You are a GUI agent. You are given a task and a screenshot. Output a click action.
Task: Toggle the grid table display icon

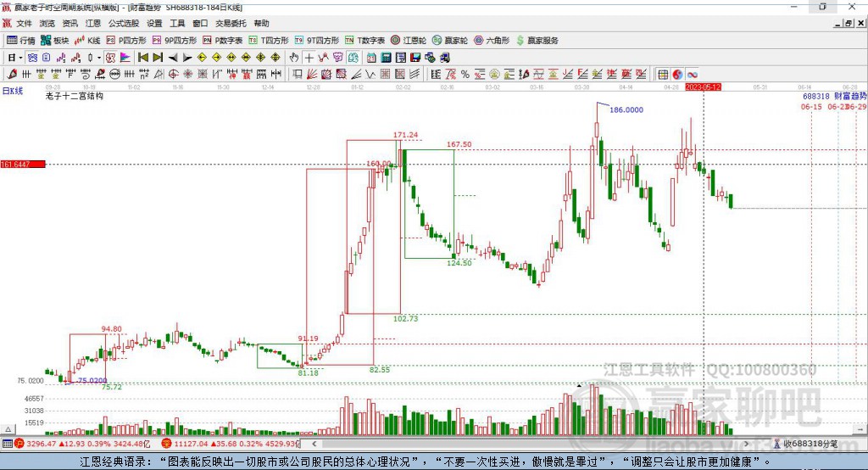click(x=663, y=75)
